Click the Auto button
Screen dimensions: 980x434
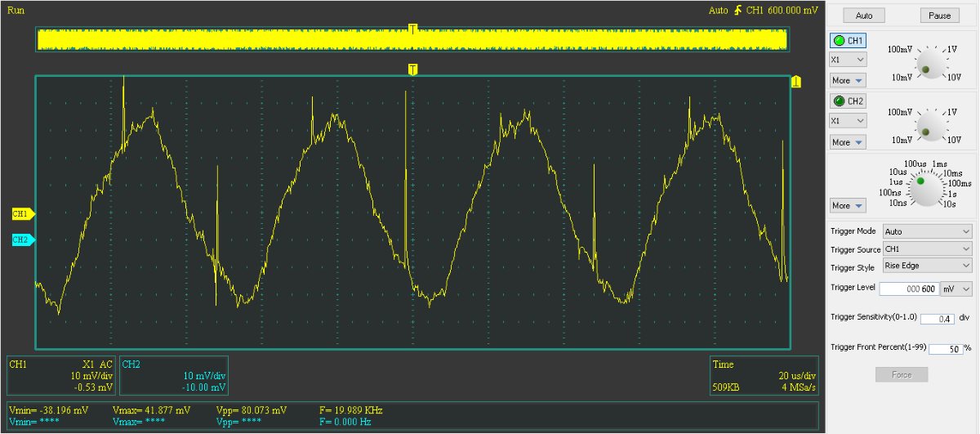(x=864, y=16)
